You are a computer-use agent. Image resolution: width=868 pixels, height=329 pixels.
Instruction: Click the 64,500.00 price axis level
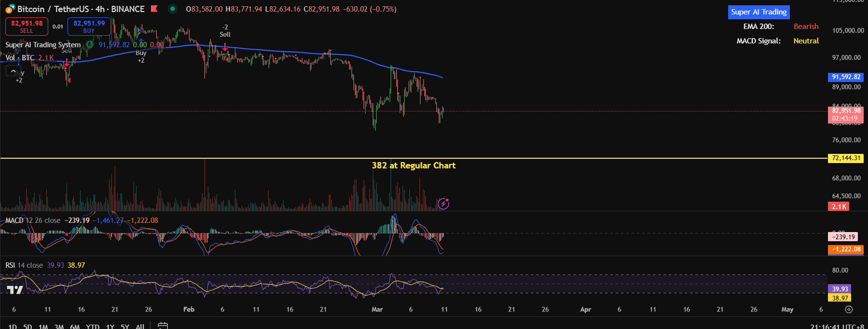[x=846, y=196]
